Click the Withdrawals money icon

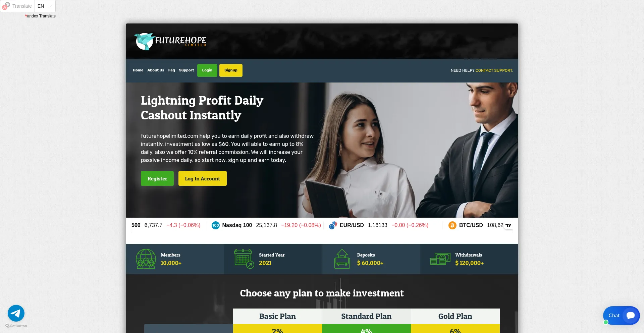tap(440, 259)
